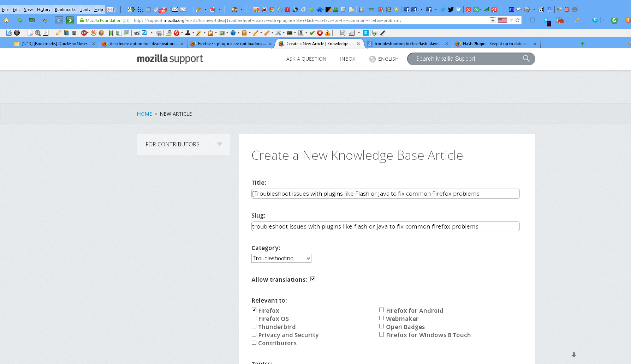Open a new tab with plus button

[x=582, y=44]
